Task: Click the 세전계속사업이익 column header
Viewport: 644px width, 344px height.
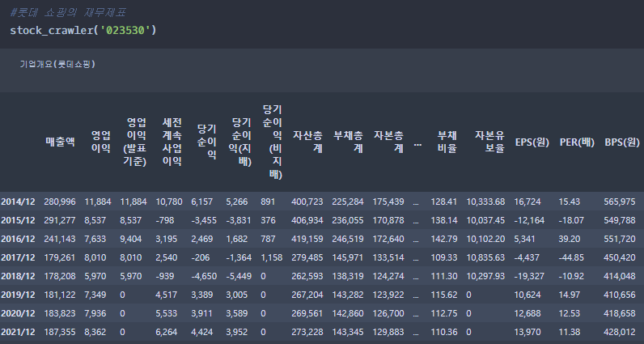Action: click(x=172, y=142)
